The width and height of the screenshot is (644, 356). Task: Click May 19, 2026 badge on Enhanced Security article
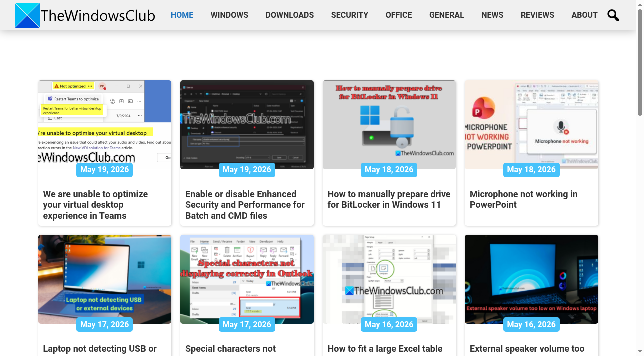(x=247, y=170)
